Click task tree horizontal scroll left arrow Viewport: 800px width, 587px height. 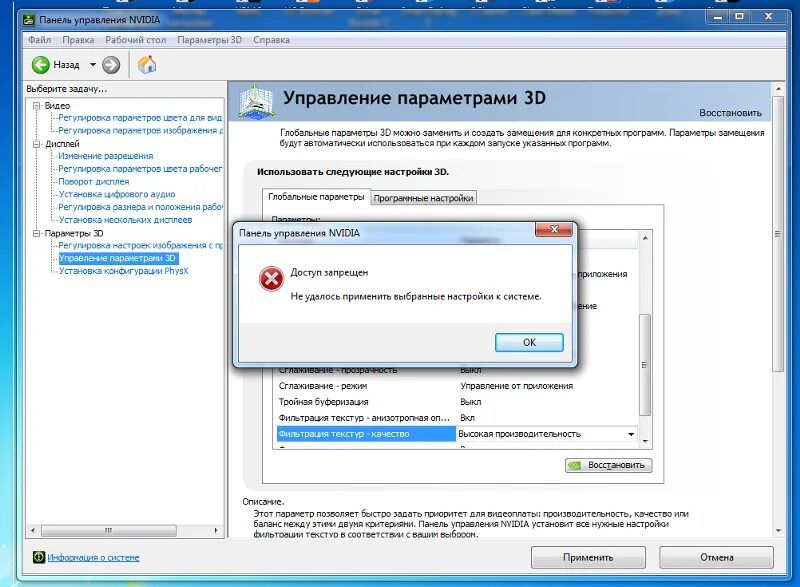33,530
